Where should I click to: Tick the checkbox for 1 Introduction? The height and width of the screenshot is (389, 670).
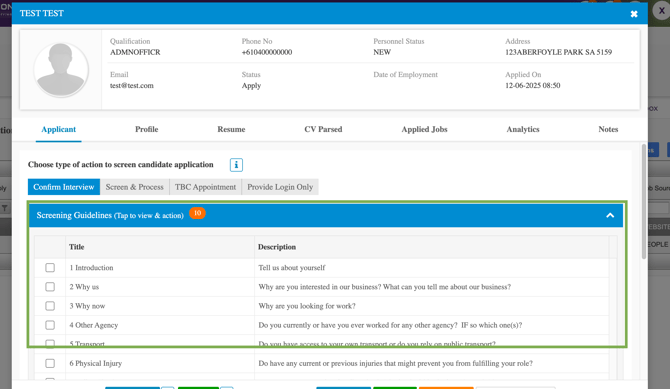(x=50, y=268)
